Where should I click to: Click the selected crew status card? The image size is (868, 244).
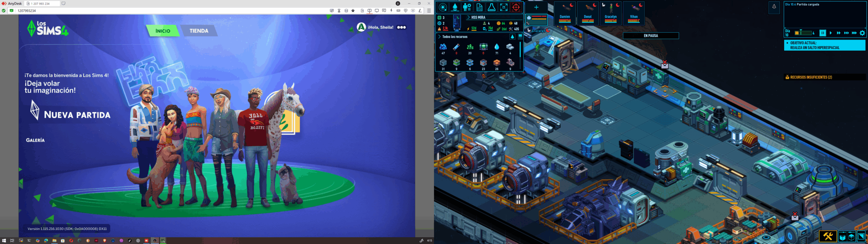(x=536, y=20)
